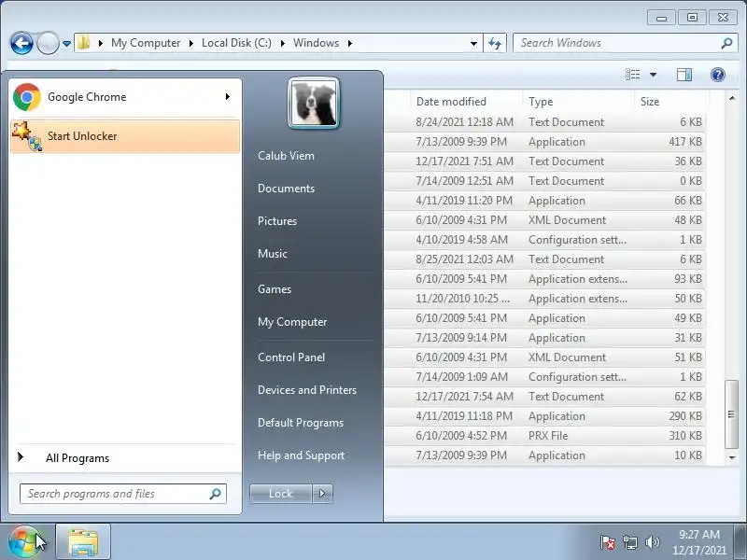This screenshot has height=560, width=747.
Task: Select row dated 11/20/2010 10:25
Action: coord(545,299)
